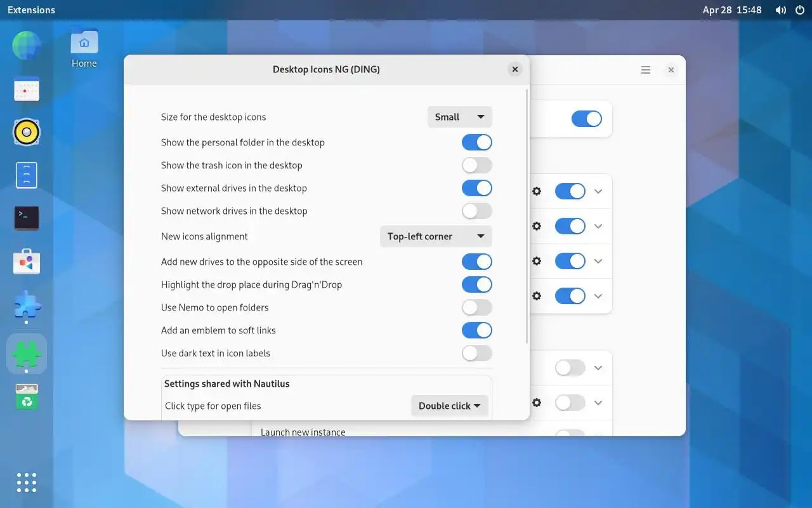The height and width of the screenshot is (508, 812).
Task: Close the Desktop Icons NG dialog
Action: click(515, 69)
